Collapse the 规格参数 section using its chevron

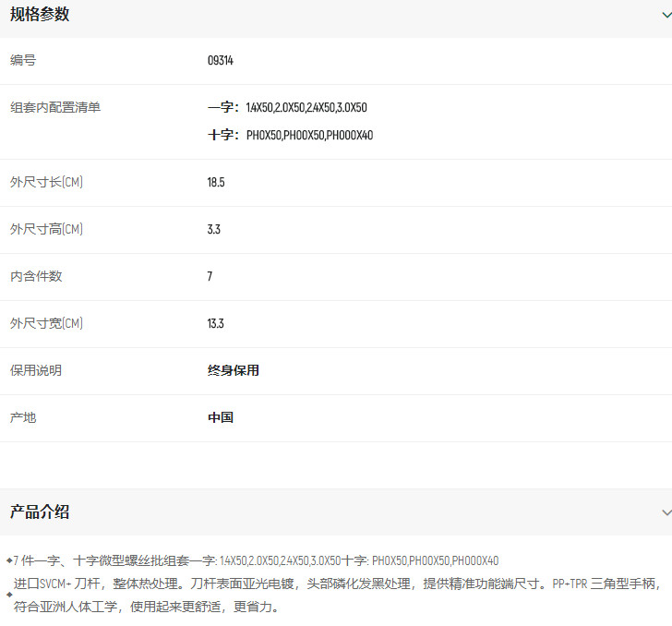point(666,14)
